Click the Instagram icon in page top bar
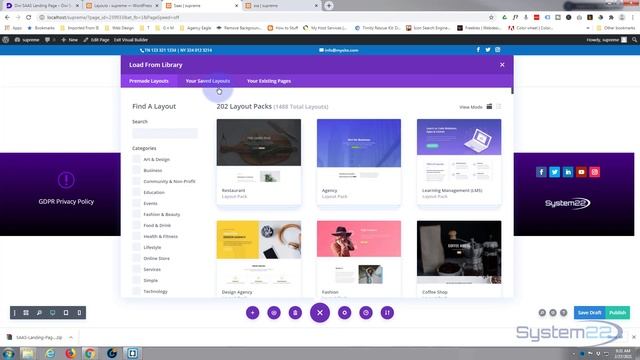The image size is (640, 360). coord(498,50)
